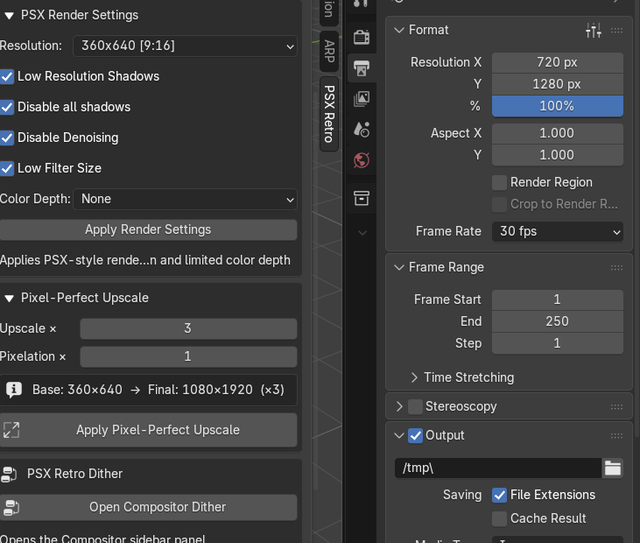Toggle File Extensions checkbox
Screen dimensions: 640x543
click(x=499, y=495)
